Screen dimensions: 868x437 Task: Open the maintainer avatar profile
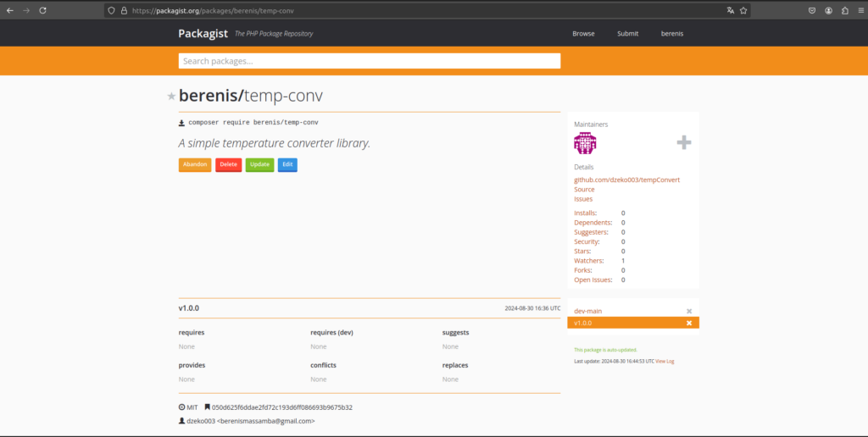pyautogui.click(x=585, y=142)
